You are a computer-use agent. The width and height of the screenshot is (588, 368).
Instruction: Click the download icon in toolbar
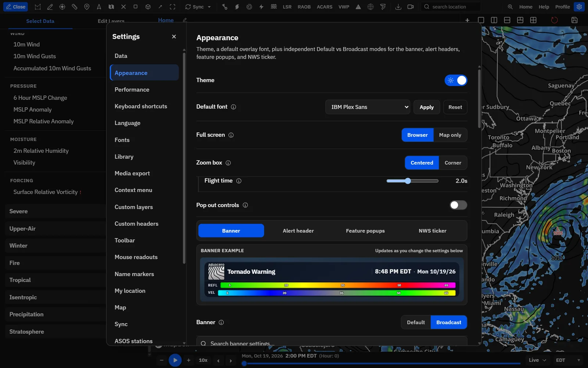coord(398,7)
